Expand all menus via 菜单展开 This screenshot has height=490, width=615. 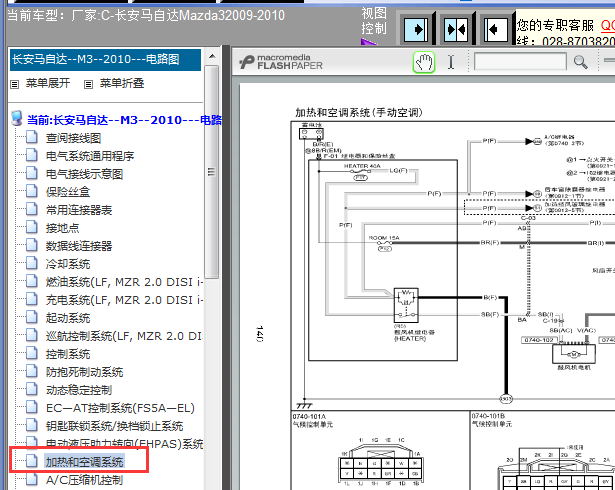pos(48,83)
